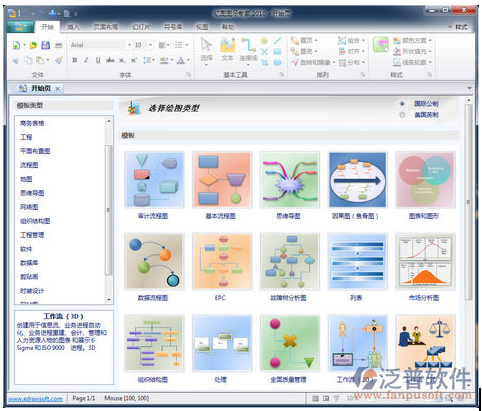Select 流程图 in the template type list
This screenshot has height=411, width=482.
(29, 165)
